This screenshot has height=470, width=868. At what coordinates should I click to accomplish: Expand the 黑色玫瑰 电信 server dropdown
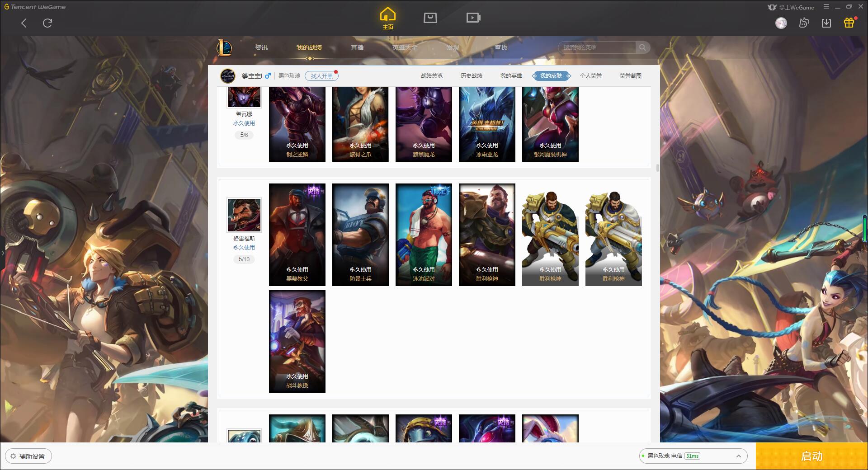693,456
